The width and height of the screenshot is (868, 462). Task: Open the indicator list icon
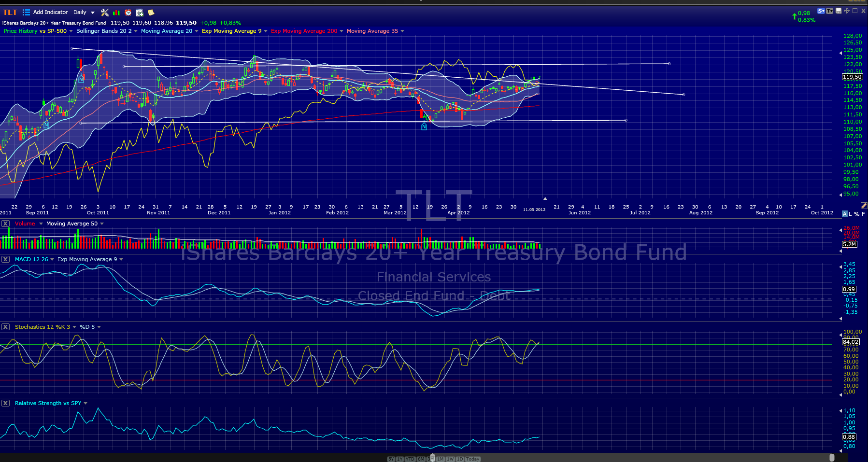pyautogui.click(x=26, y=13)
